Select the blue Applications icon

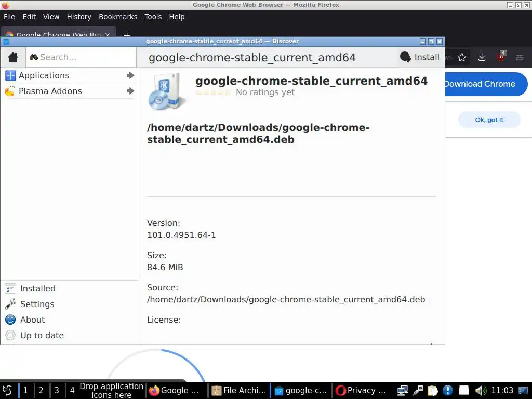coord(10,75)
